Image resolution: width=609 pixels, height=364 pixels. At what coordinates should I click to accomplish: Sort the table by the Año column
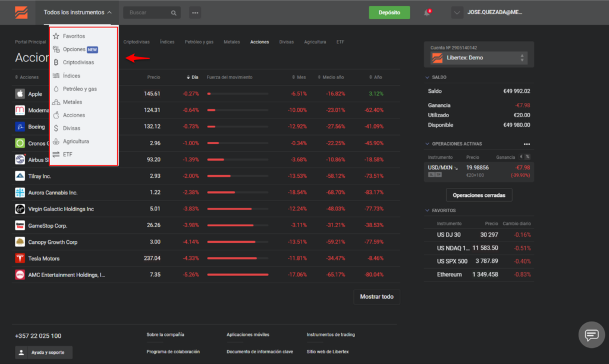(376, 77)
